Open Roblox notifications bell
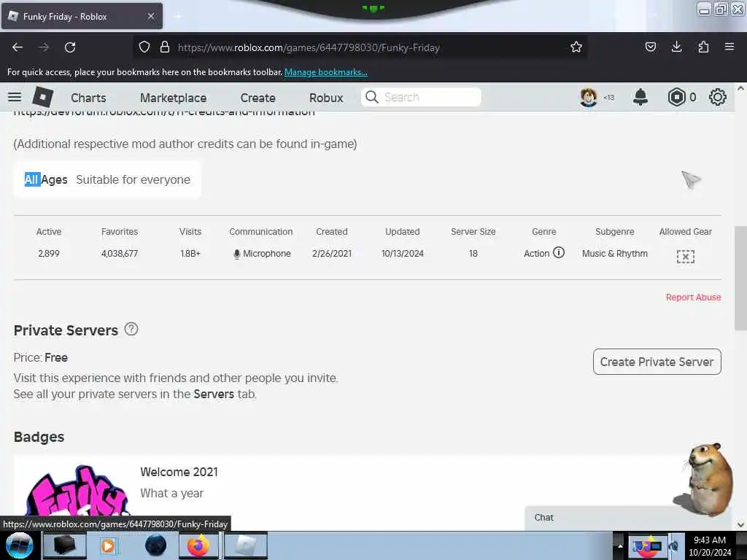 click(640, 97)
